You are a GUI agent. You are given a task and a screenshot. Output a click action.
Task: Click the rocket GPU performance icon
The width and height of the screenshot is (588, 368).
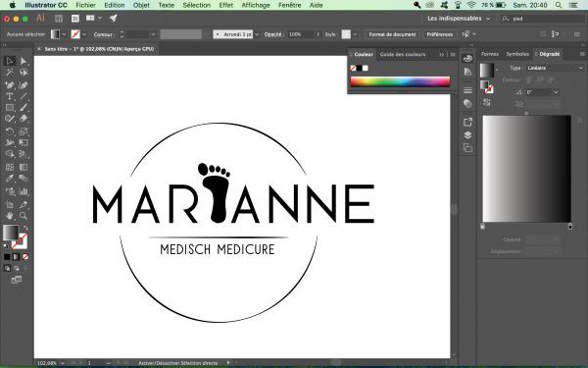pos(114,18)
